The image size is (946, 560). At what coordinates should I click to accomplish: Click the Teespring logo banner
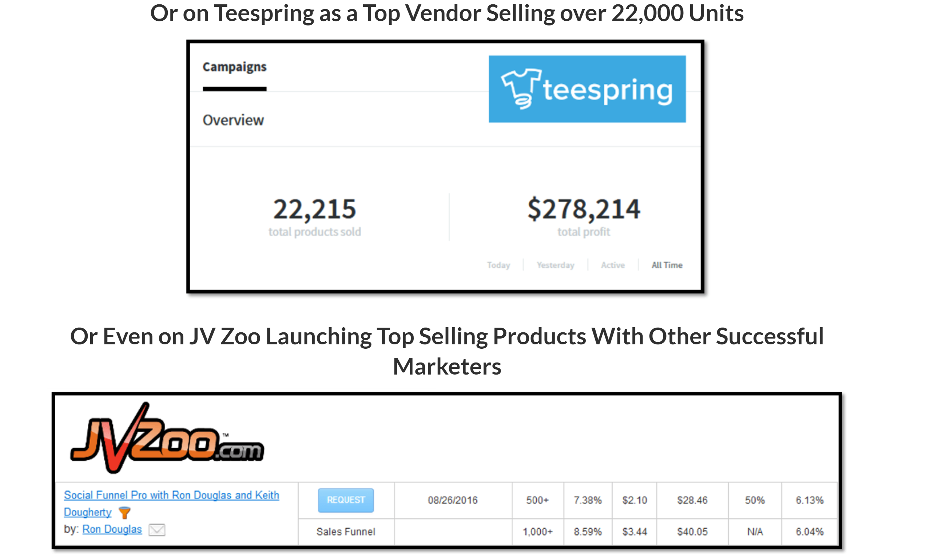click(x=587, y=89)
